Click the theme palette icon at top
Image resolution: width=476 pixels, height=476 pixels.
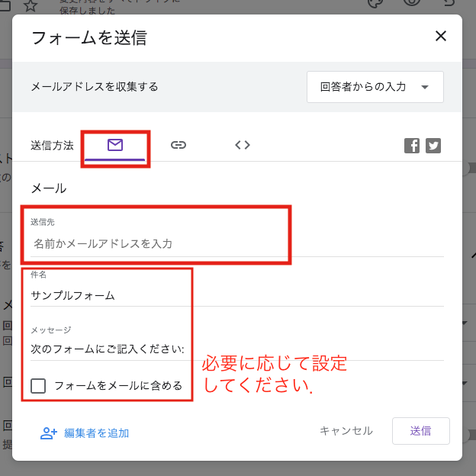(x=375, y=4)
